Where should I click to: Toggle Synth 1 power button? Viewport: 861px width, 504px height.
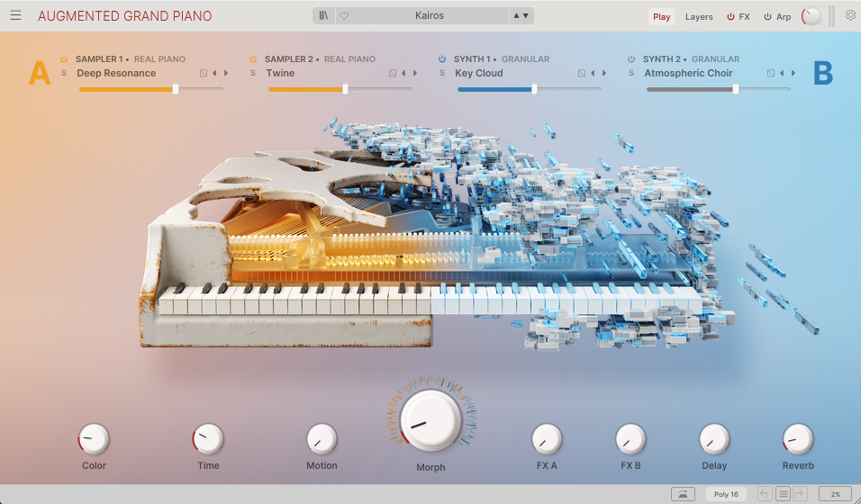click(x=442, y=58)
